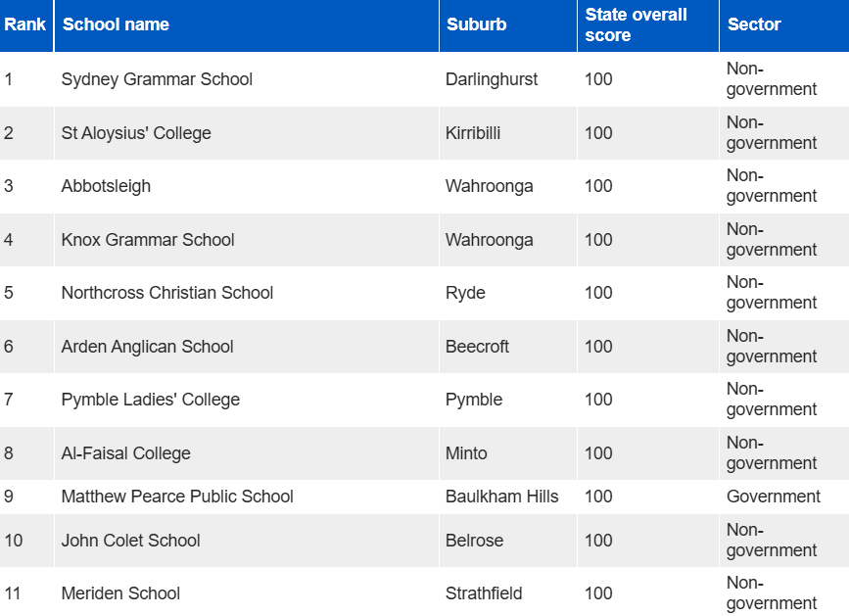
Task: Click St Aloysius' College entry
Action: (x=136, y=133)
